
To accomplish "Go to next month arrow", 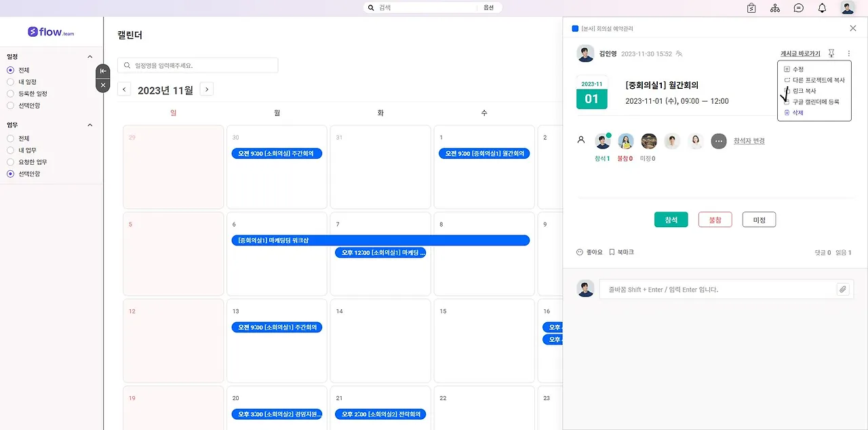I will [x=207, y=90].
